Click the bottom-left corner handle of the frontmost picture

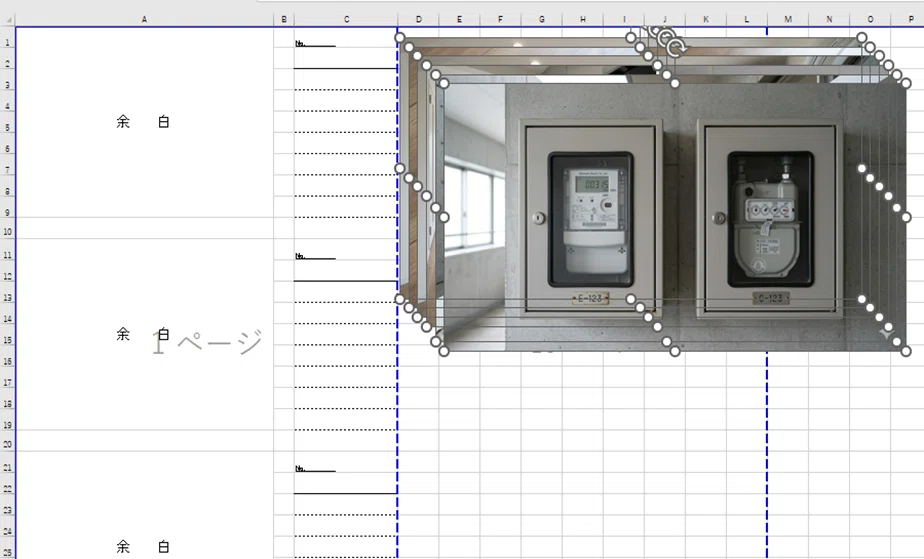pyautogui.click(x=444, y=351)
